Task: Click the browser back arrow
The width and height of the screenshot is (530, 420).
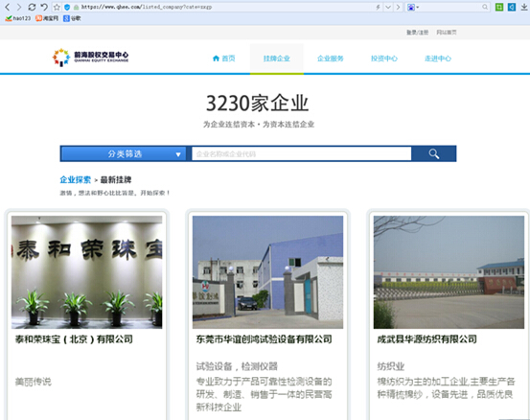Action: (8, 7)
